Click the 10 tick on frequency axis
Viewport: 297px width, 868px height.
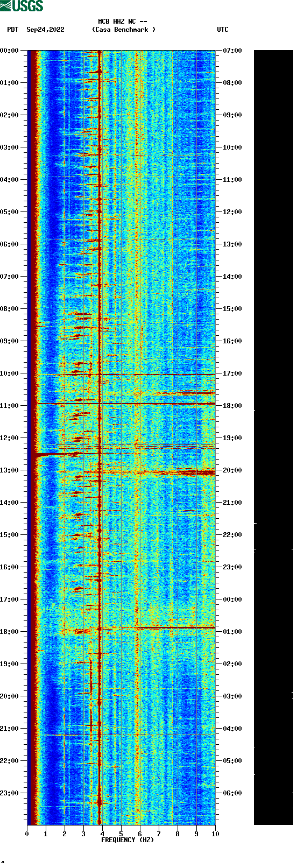tap(215, 834)
